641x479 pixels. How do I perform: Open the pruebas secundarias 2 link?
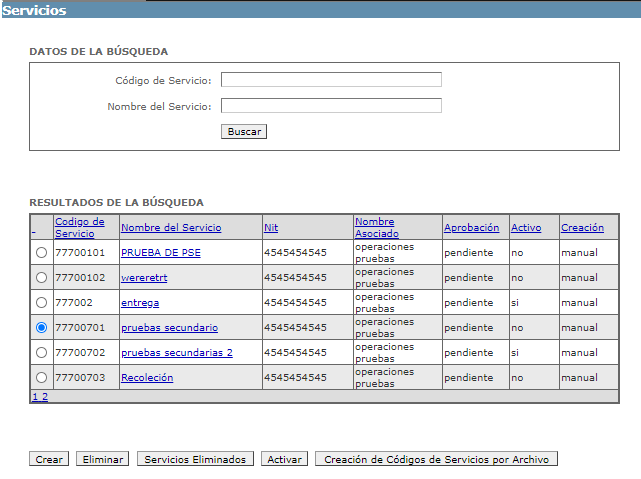click(177, 353)
